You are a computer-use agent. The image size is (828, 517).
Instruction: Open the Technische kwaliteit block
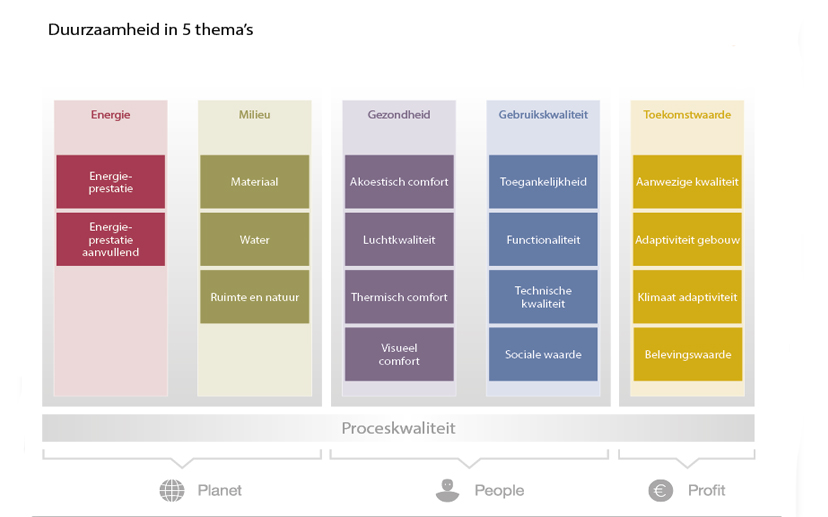(543, 297)
